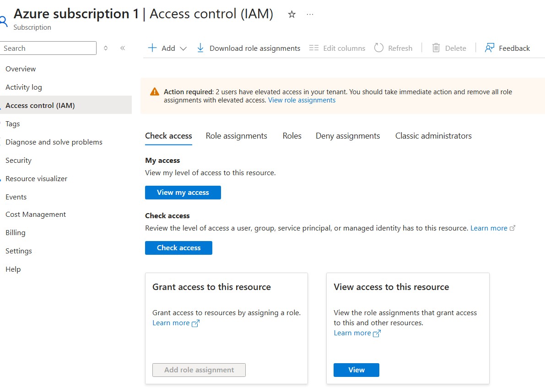This screenshot has height=392, width=545.
Task: Click the subscription key icon by title
Action: [4, 21]
